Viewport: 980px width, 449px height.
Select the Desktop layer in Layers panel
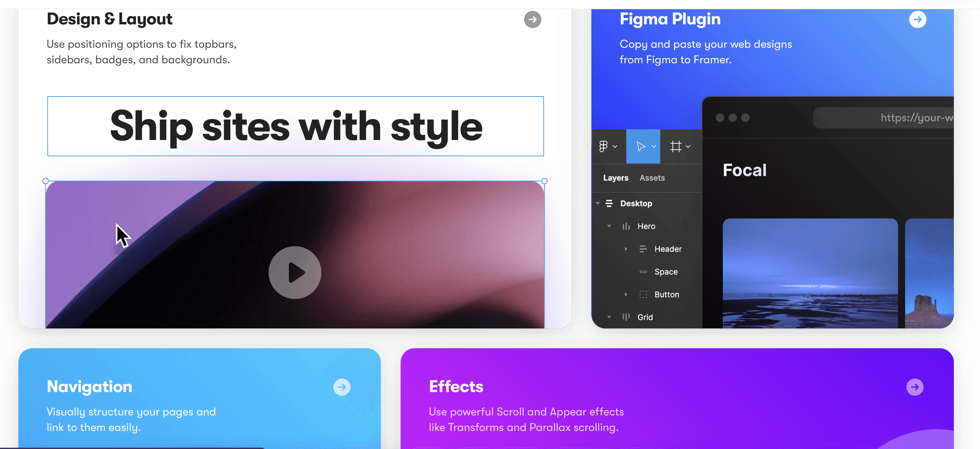coord(636,203)
